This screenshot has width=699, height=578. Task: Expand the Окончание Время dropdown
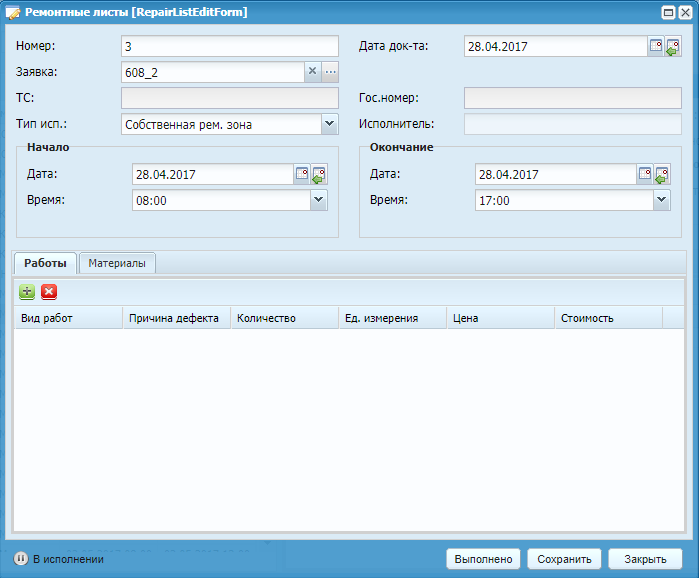[x=661, y=200]
